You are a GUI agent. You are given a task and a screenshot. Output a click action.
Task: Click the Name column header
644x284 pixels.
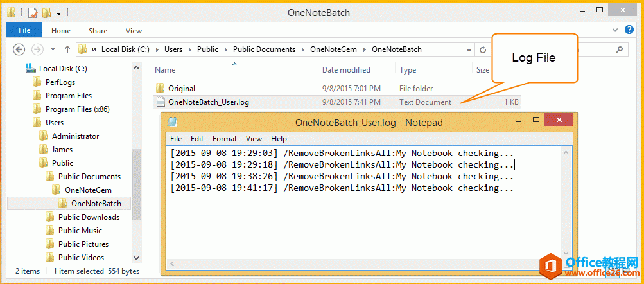tap(165, 70)
